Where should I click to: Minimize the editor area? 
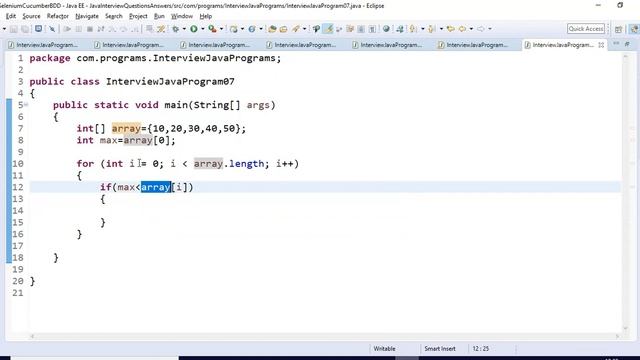[616, 43]
